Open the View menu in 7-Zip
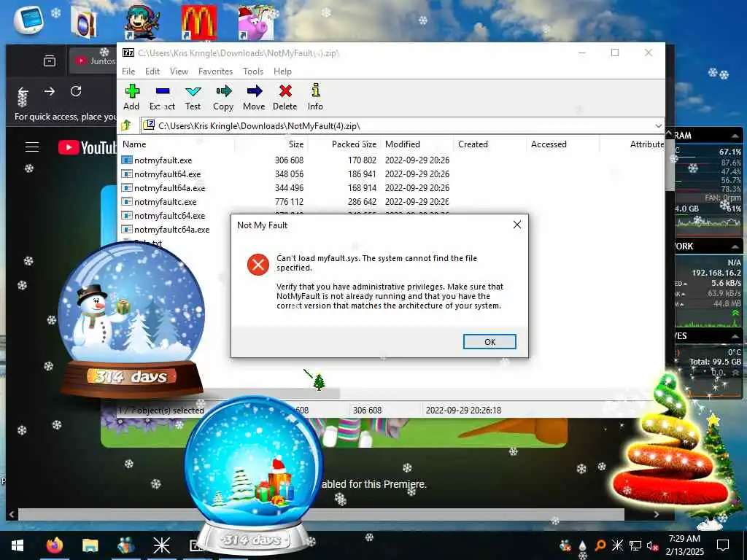The width and height of the screenshot is (747, 560). (x=179, y=71)
